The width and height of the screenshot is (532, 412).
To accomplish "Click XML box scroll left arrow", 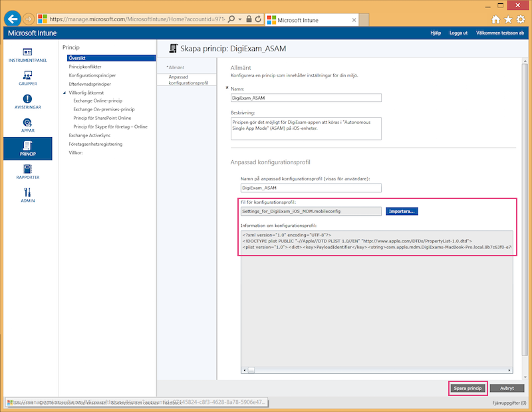I will click(245, 370).
